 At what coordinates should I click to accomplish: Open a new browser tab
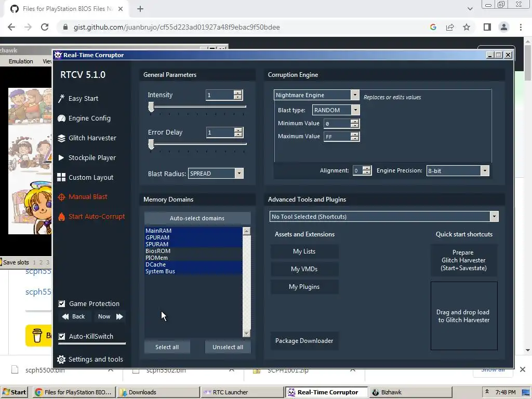(140, 9)
